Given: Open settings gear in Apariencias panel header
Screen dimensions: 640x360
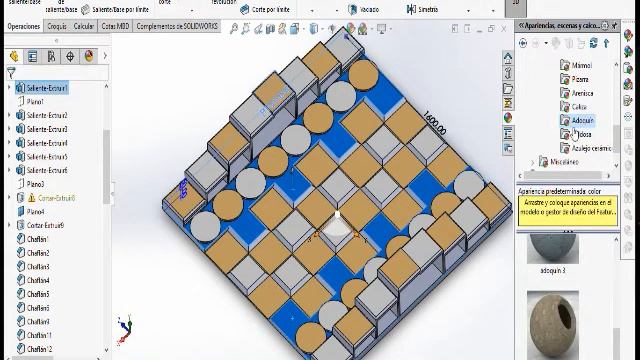Looking at the screenshot, I should [x=605, y=26].
